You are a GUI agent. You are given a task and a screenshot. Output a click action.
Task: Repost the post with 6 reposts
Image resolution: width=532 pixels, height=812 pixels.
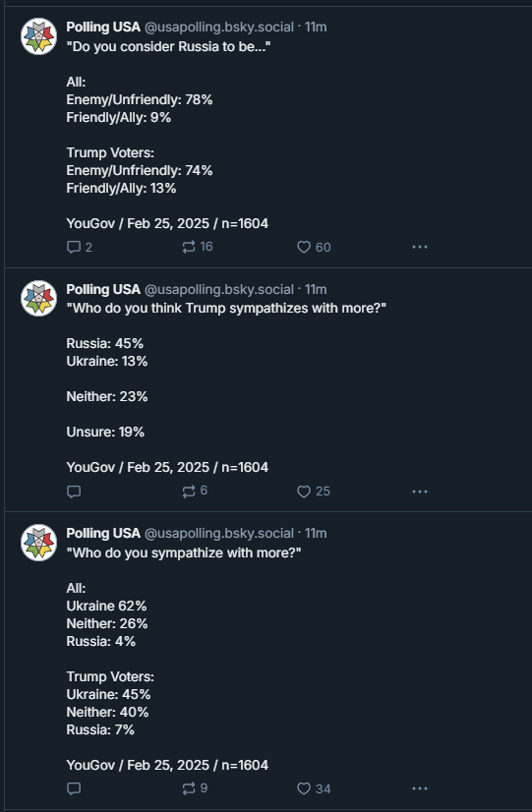(195, 491)
